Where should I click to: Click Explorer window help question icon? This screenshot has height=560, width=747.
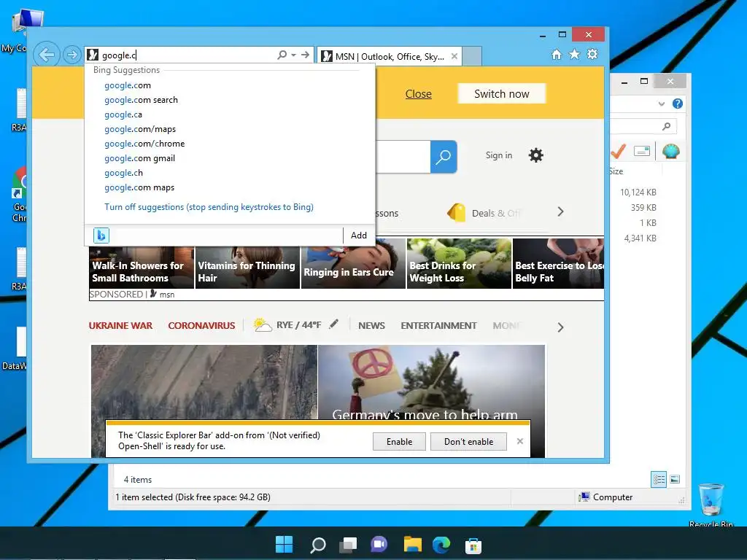[x=678, y=104]
